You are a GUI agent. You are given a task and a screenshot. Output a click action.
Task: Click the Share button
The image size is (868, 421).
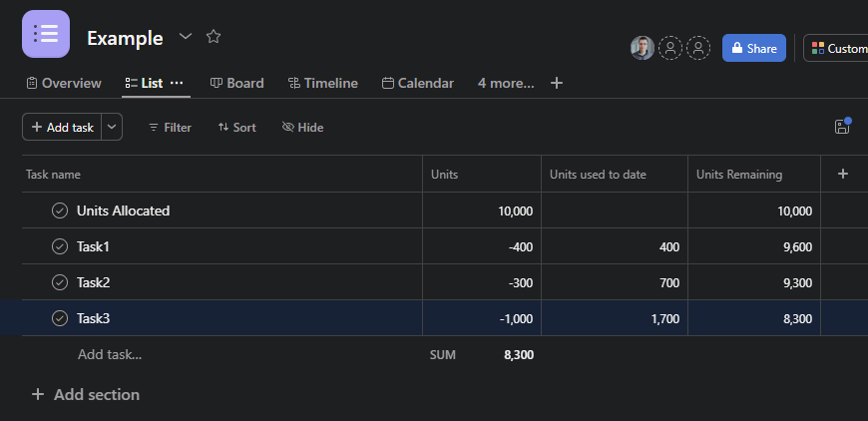753,48
